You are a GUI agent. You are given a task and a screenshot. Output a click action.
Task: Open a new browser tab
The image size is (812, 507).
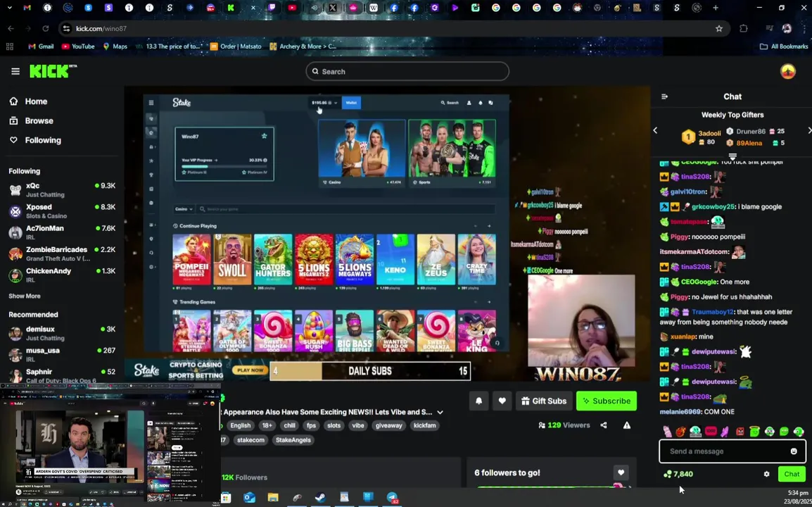(x=715, y=8)
